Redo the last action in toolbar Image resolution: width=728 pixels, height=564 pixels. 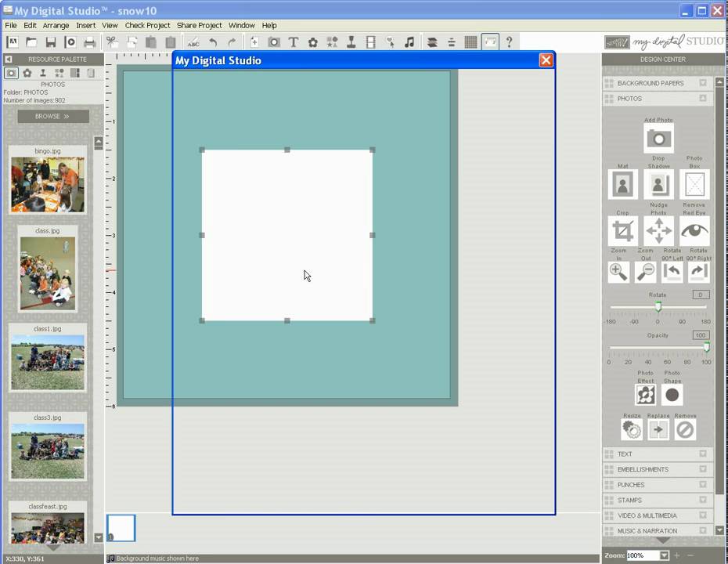coord(232,42)
